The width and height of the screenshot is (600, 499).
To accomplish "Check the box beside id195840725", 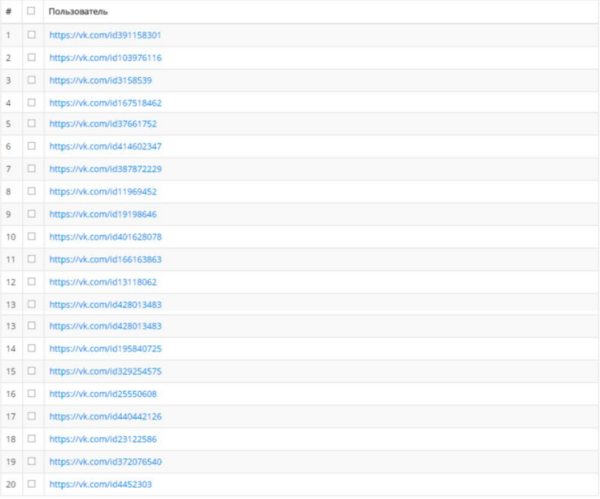I will (x=31, y=348).
